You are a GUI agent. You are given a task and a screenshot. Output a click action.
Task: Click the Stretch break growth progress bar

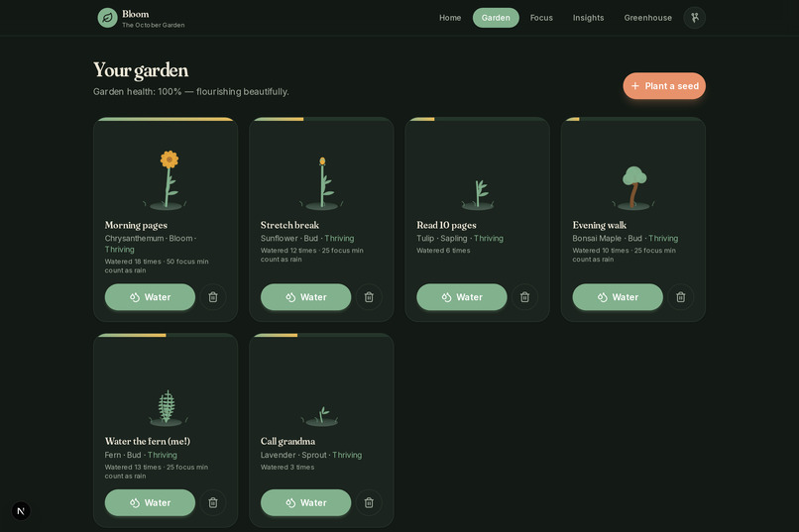pyautogui.click(x=321, y=120)
